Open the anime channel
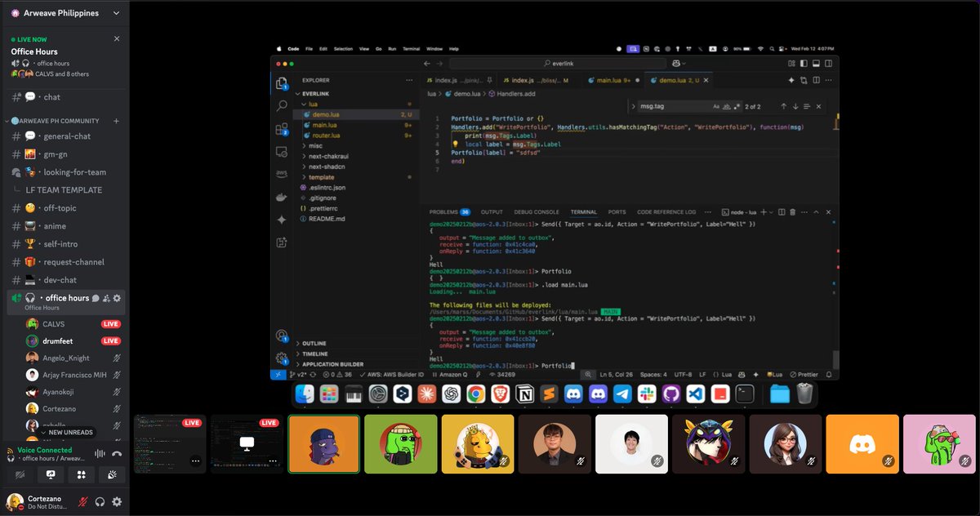The height and width of the screenshot is (516, 980). (x=65, y=226)
